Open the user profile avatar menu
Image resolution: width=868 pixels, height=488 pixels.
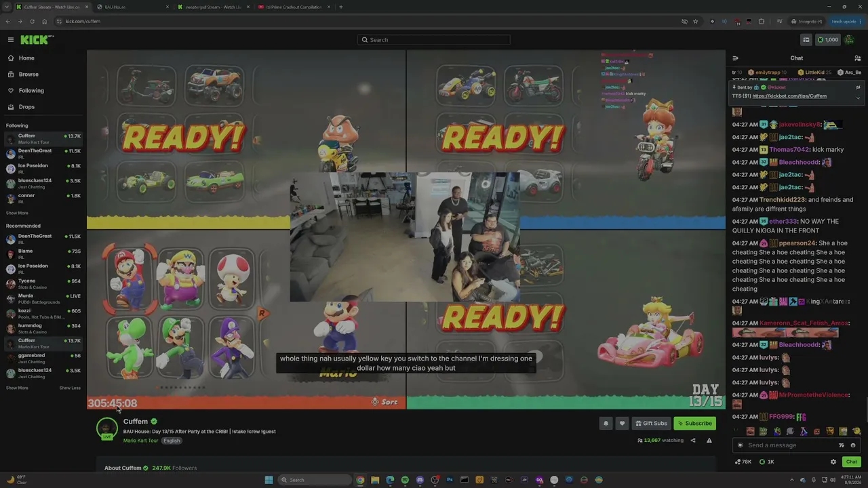click(x=849, y=40)
